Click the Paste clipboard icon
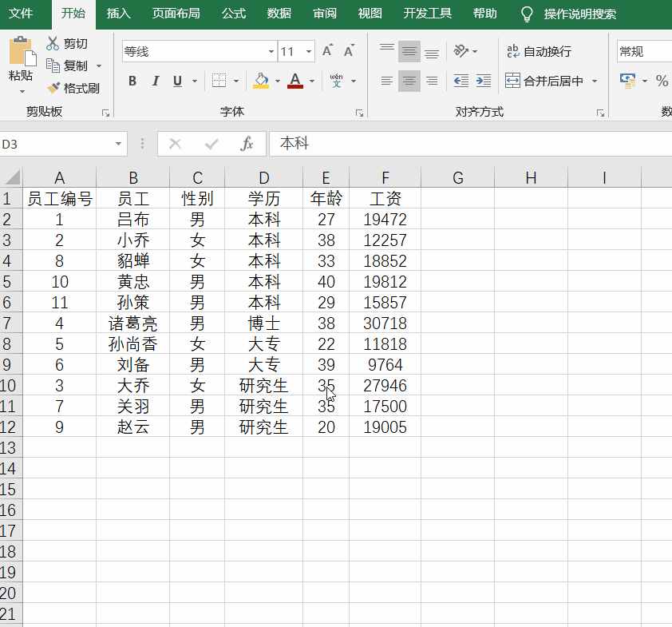 [x=22, y=53]
